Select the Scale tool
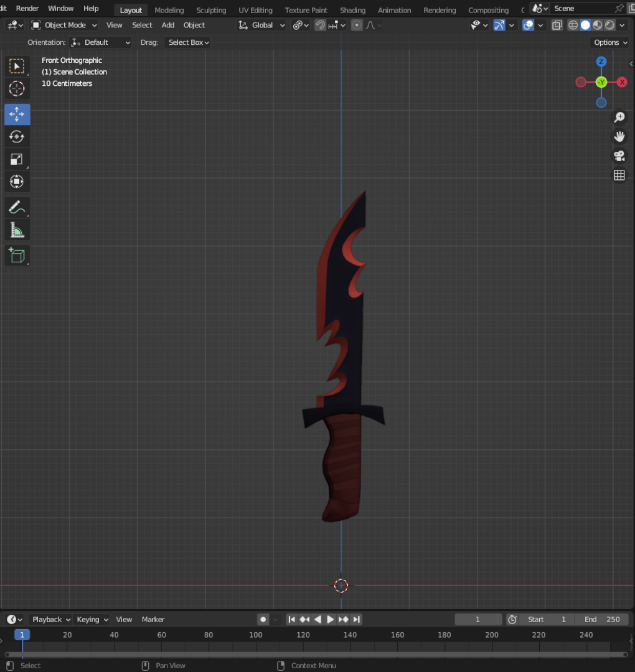This screenshot has height=672, width=635. click(x=17, y=159)
